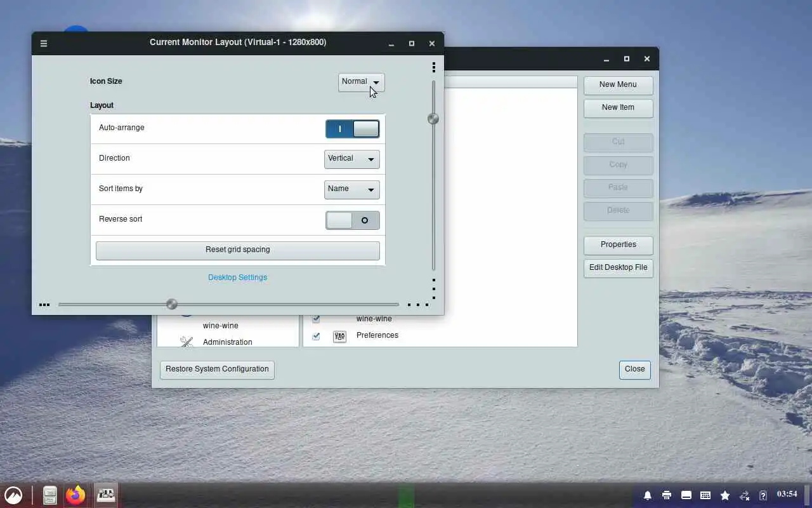The height and width of the screenshot is (508, 812).
Task: Open on-screen keyboard tray icon
Action: click(705, 495)
